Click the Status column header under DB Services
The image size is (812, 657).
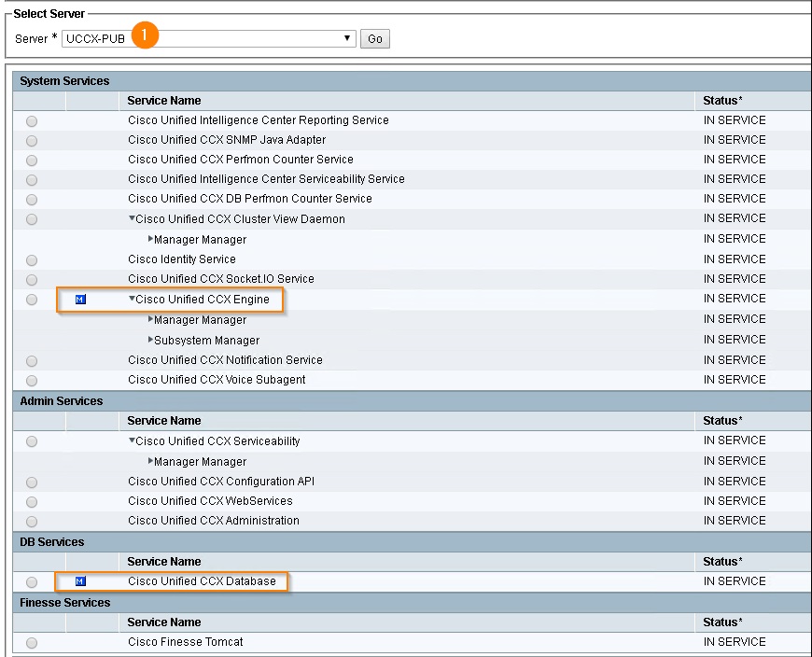point(722,562)
